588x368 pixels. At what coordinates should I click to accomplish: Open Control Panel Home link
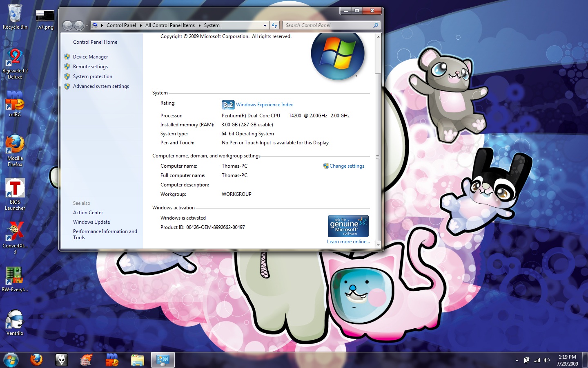pyautogui.click(x=95, y=42)
